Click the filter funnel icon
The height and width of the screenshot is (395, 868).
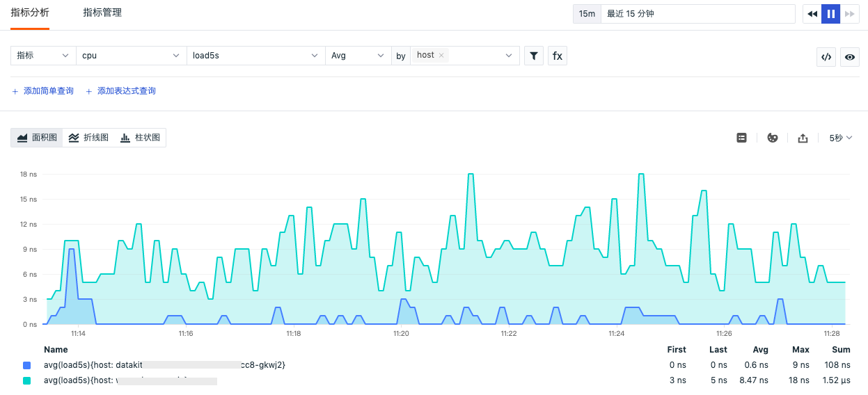pyautogui.click(x=533, y=56)
